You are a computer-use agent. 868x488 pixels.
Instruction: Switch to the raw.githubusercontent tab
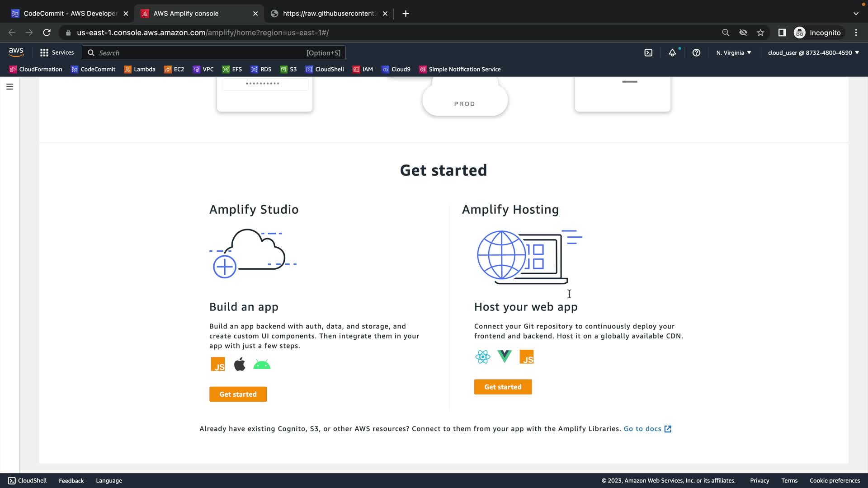(325, 14)
